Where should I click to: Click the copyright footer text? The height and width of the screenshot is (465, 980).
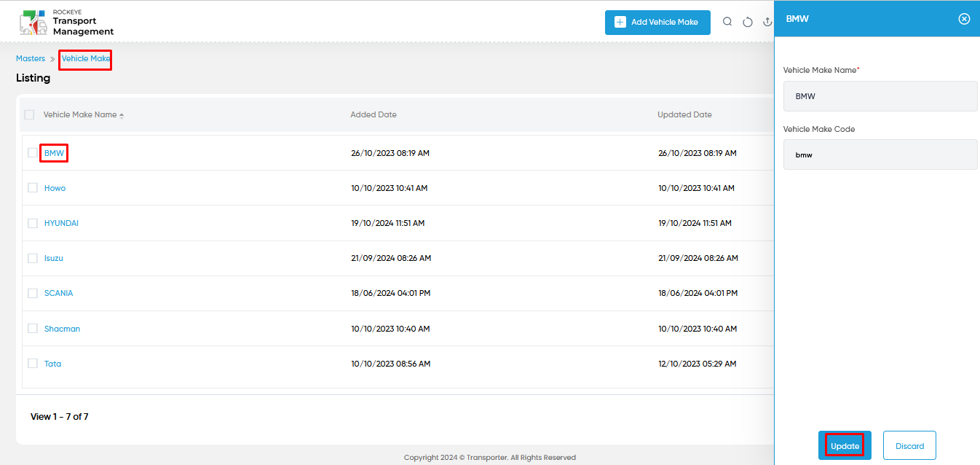(x=490, y=458)
